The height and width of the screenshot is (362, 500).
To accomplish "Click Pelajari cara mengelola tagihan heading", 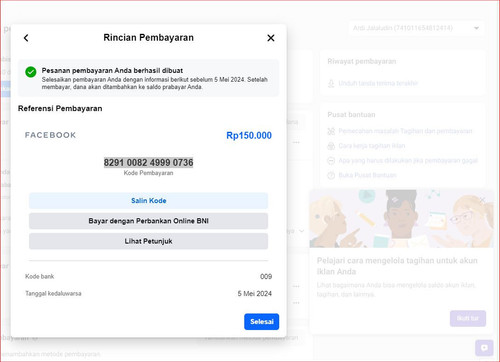I will tap(397, 266).
